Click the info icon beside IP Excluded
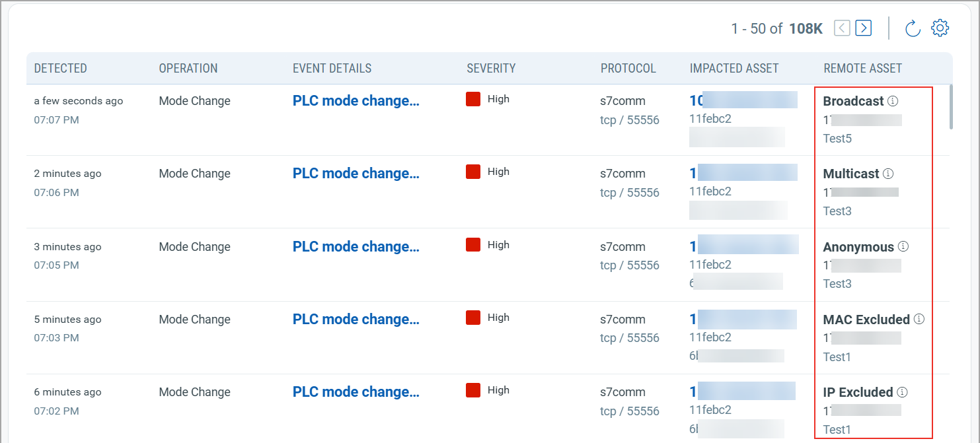 pyautogui.click(x=902, y=392)
